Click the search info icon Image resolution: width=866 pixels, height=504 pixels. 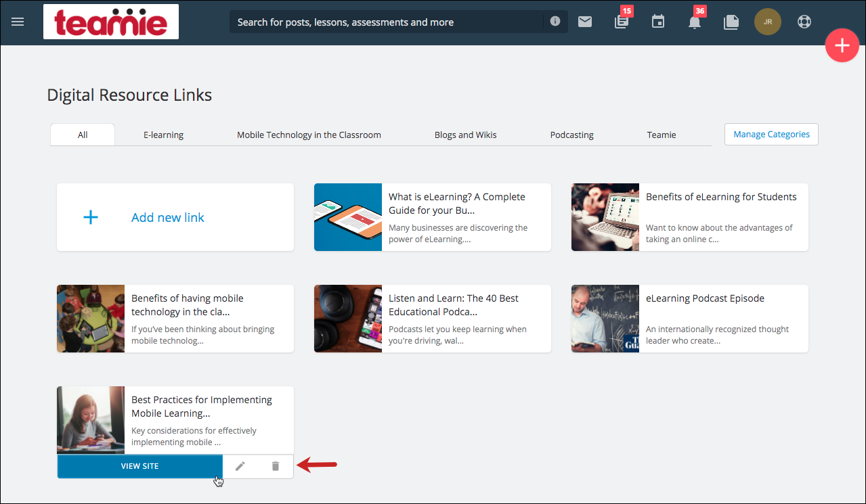point(555,22)
